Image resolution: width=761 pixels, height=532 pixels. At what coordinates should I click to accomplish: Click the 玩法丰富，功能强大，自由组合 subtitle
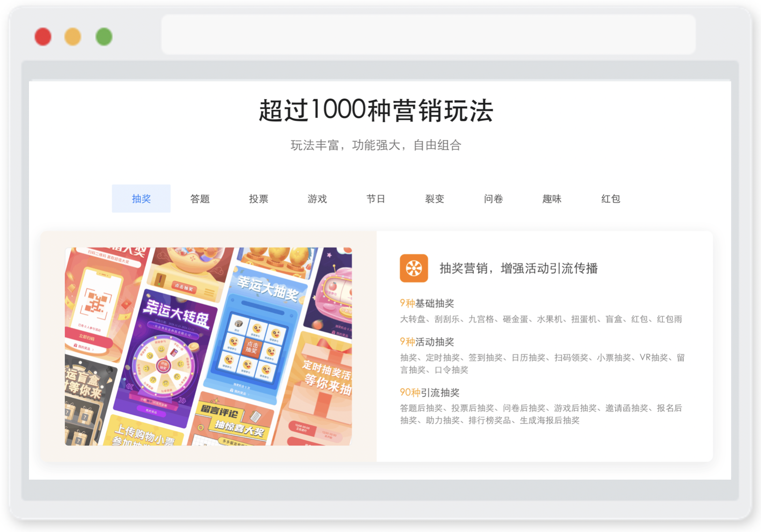(376, 145)
